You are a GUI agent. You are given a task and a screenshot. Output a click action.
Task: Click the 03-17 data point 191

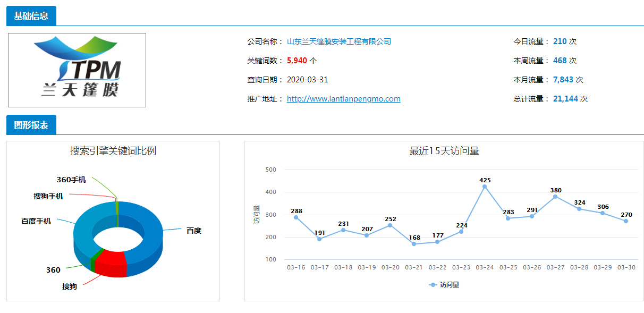319,239
